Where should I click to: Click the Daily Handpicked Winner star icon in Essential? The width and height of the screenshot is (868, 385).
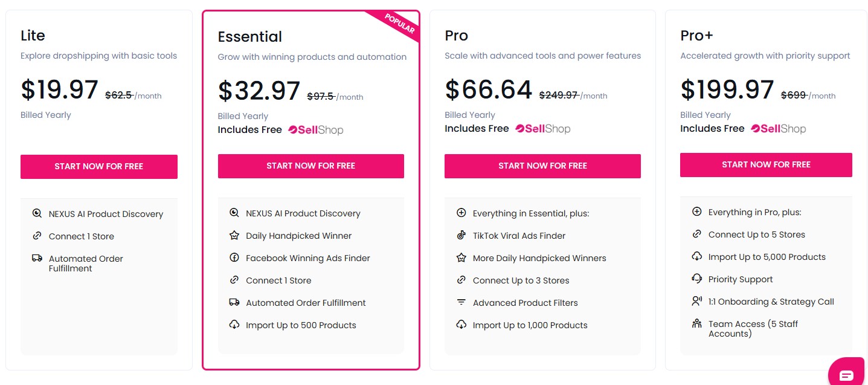pyautogui.click(x=234, y=235)
